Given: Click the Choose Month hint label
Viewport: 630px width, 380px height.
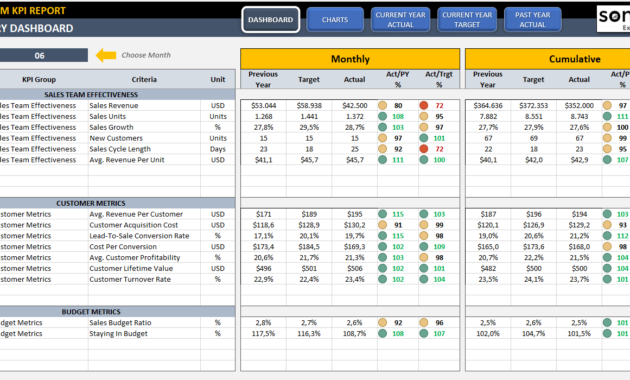Looking at the screenshot, I should [146, 55].
